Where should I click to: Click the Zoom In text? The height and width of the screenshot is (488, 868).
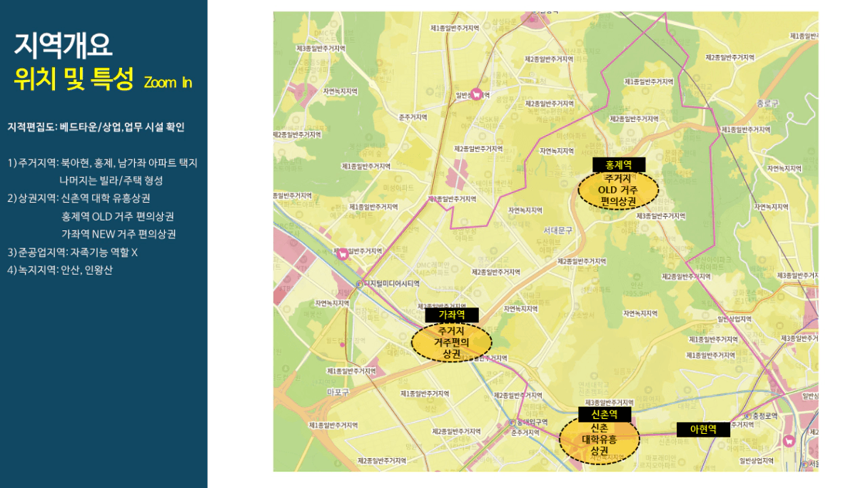[168, 82]
